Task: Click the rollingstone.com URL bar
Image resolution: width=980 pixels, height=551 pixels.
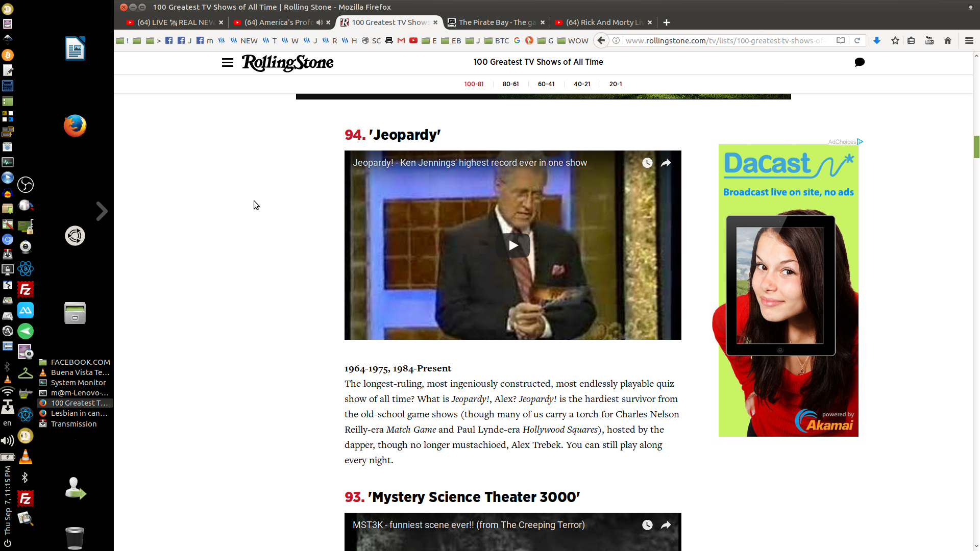Action: click(725, 41)
